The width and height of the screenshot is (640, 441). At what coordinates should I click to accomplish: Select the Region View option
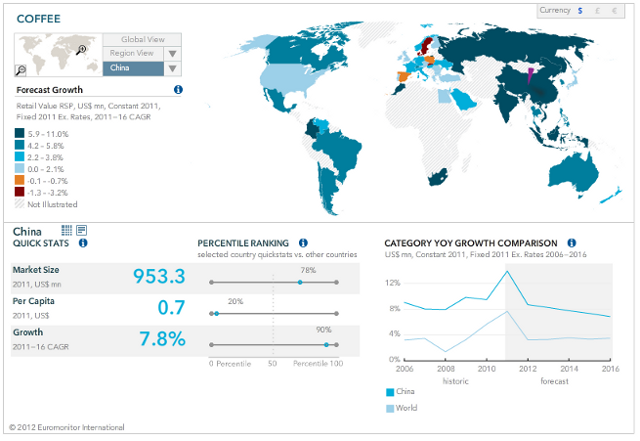tap(132, 54)
